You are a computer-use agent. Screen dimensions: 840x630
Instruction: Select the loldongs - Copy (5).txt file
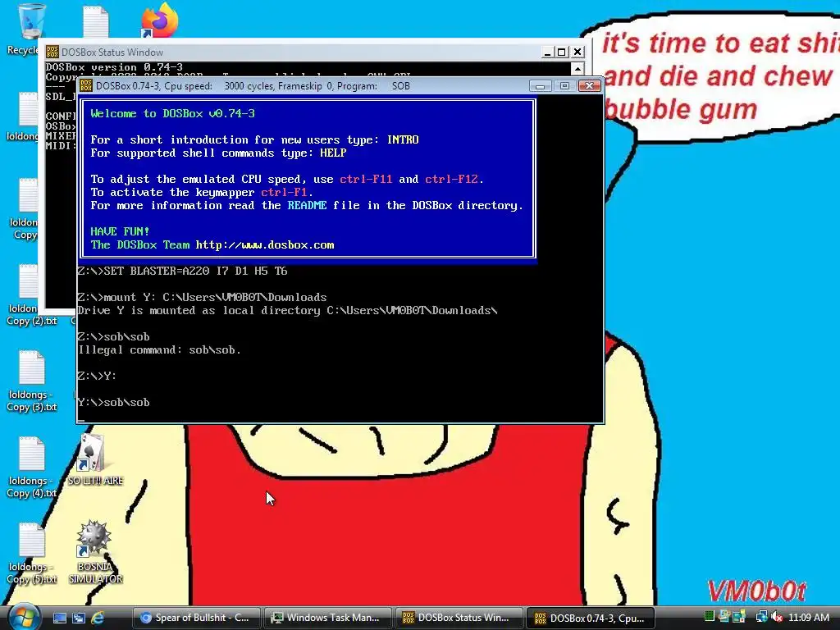(x=32, y=554)
